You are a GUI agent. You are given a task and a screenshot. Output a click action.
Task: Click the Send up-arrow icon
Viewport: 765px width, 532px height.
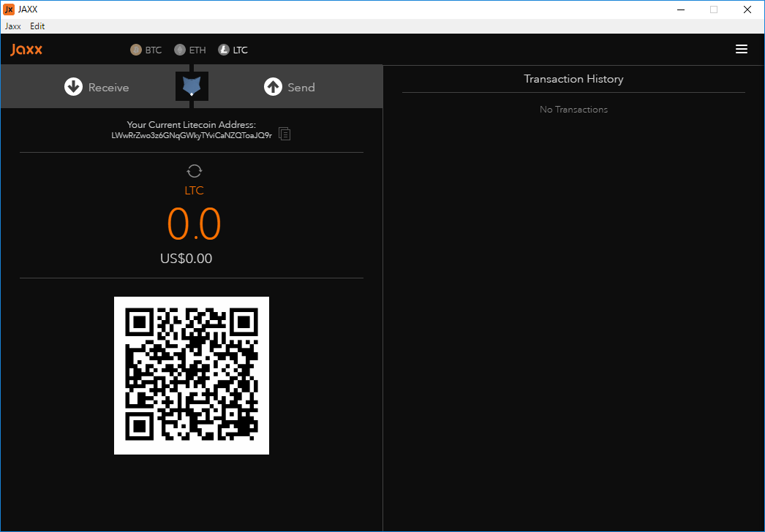(274, 87)
